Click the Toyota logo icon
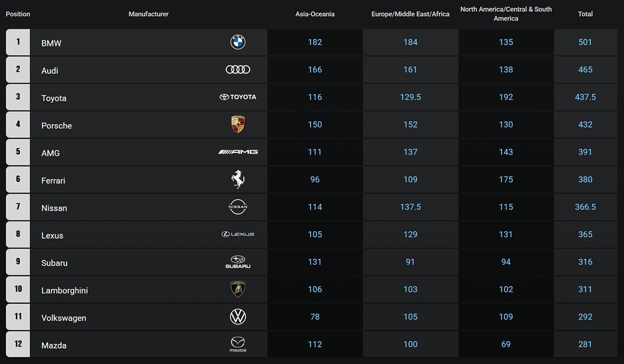Viewport: 624px width, 364px height. pyautogui.click(x=238, y=97)
